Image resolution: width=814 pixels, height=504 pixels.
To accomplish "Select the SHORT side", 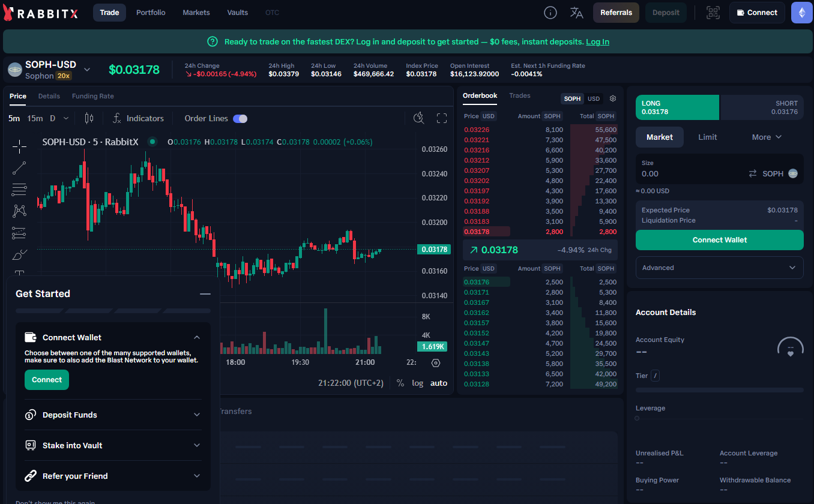I will click(762, 107).
